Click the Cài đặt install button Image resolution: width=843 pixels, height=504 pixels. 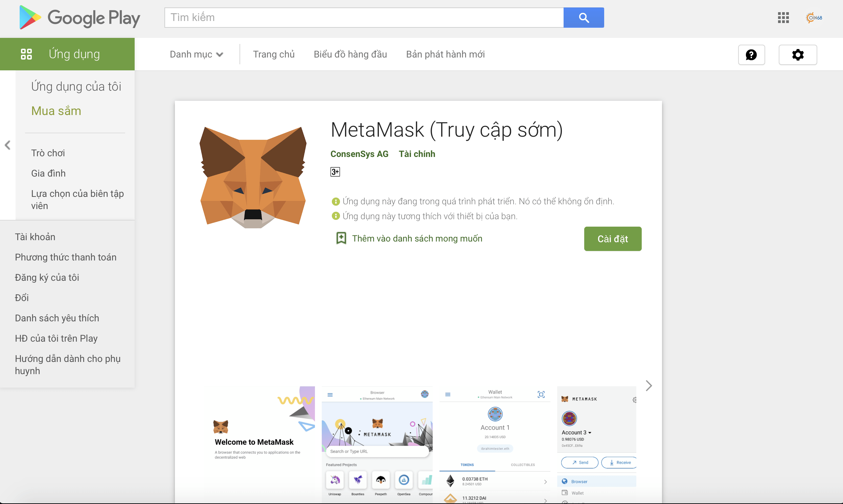pyautogui.click(x=612, y=238)
